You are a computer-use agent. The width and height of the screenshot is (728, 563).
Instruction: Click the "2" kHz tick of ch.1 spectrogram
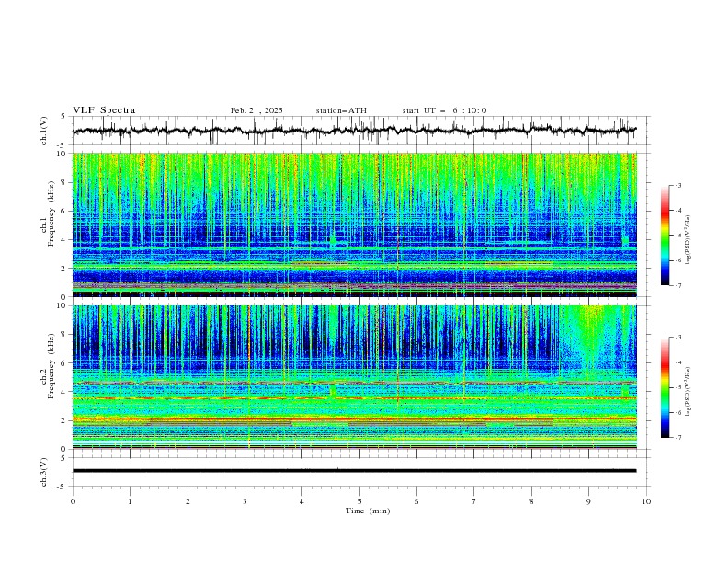click(65, 268)
